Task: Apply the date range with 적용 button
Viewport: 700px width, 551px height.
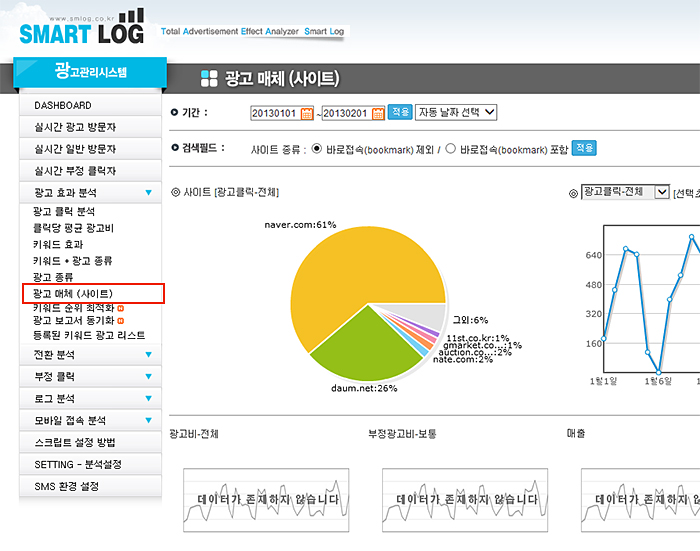Action: pos(400,112)
